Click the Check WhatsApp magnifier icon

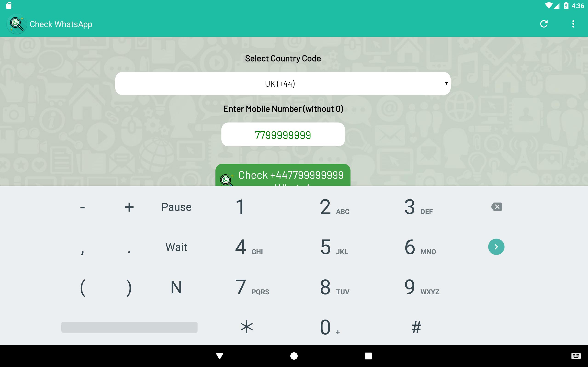[17, 24]
